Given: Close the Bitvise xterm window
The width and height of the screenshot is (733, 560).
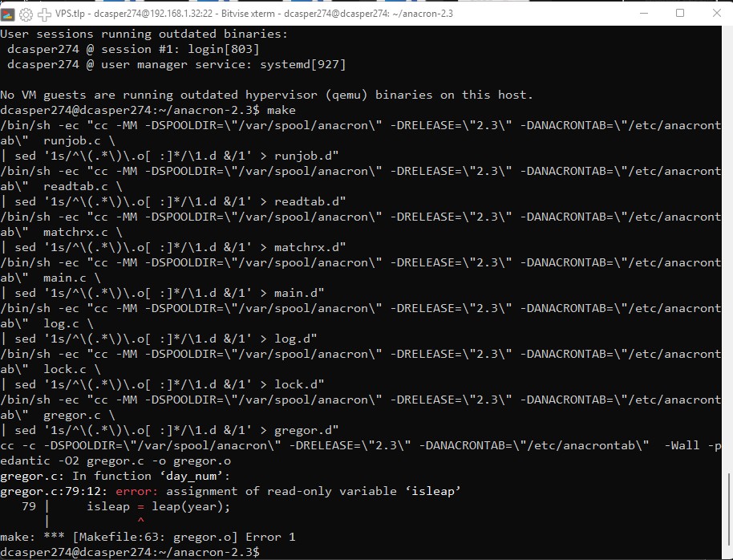Looking at the screenshot, I should click(715, 14).
